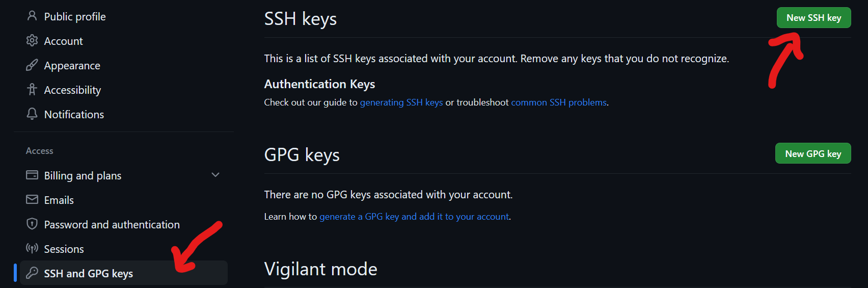Click the Accessibility figure icon
868x288 pixels.
(x=32, y=90)
